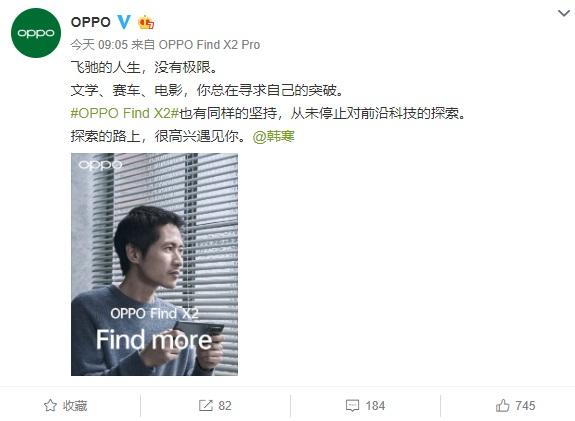The width and height of the screenshot is (575, 421).
Task: Open the #OPPO Find X2# hashtag
Action: tap(124, 113)
